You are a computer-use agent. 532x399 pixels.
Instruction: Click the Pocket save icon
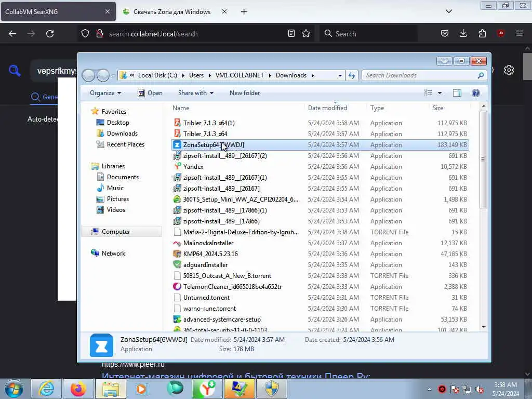pyautogui.click(x=445, y=34)
